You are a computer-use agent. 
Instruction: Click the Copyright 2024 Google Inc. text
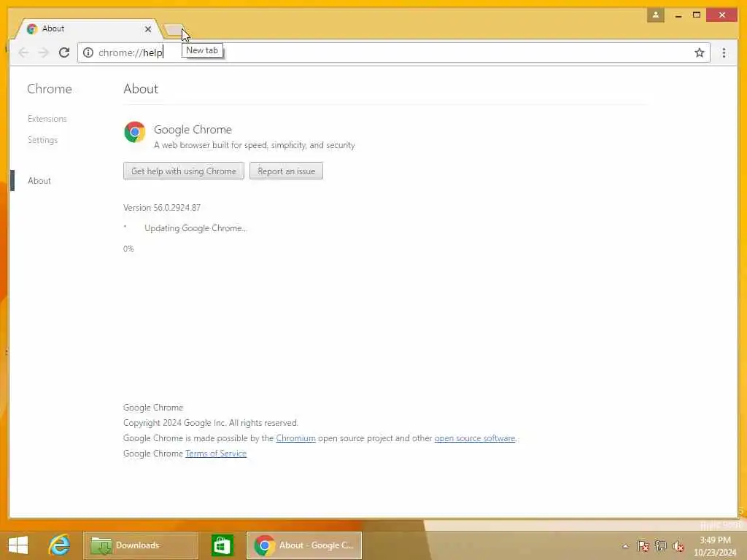coord(211,423)
